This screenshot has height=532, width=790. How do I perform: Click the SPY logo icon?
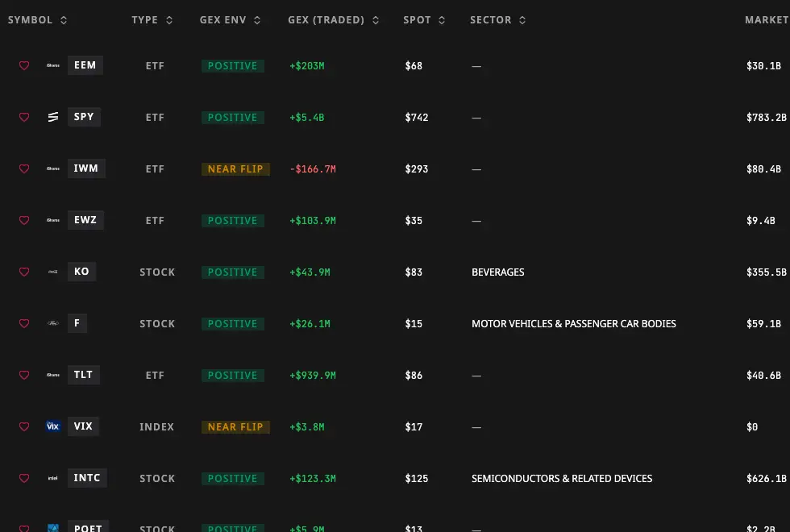point(53,117)
